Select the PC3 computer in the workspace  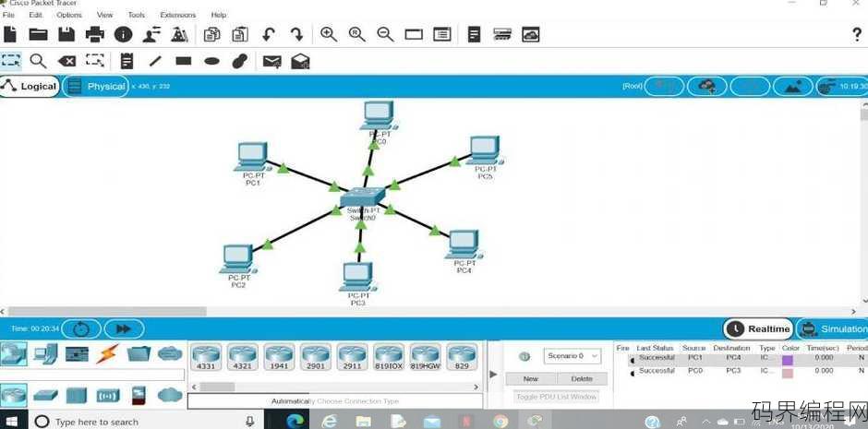pos(357,277)
